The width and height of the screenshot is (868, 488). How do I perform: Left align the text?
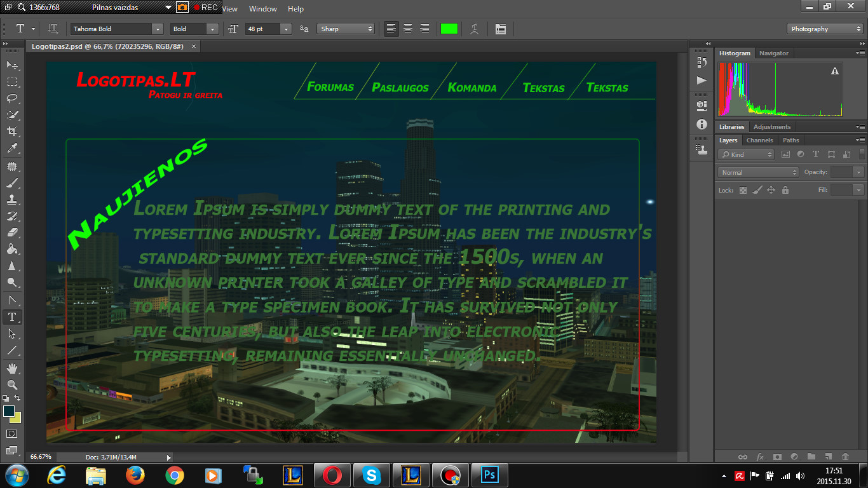(x=391, y=29)
